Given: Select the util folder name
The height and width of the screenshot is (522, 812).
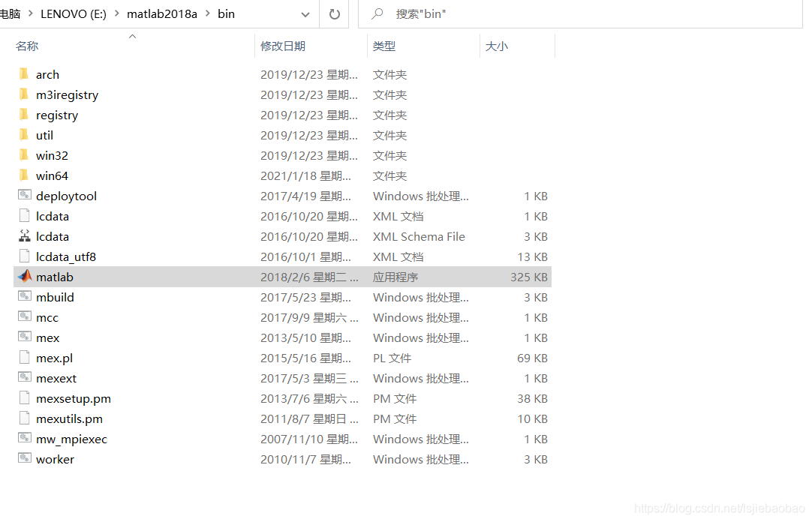Looking at the screenshot, I should (44, 135).
